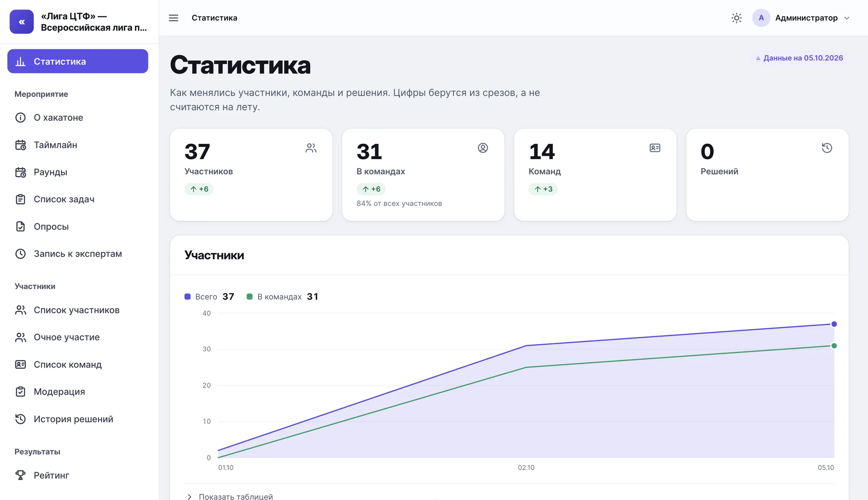
Task: Switch theme with the sun icon
Action: [x=736, y=18]
